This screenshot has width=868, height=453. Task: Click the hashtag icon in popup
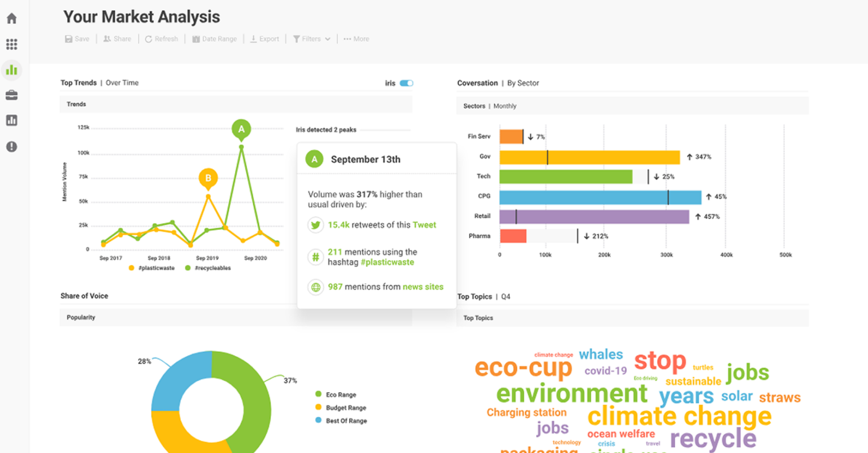[315, 257]
